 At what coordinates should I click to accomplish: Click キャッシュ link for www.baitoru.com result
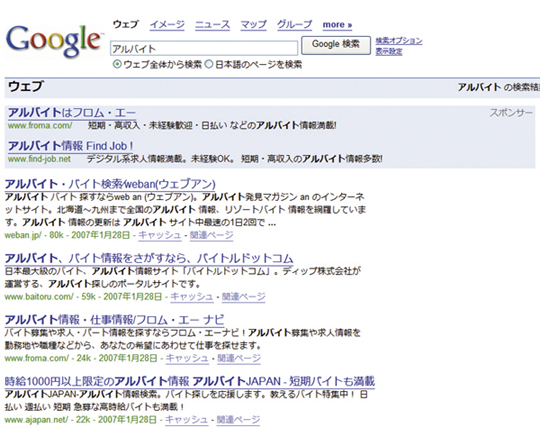(192, 297)
